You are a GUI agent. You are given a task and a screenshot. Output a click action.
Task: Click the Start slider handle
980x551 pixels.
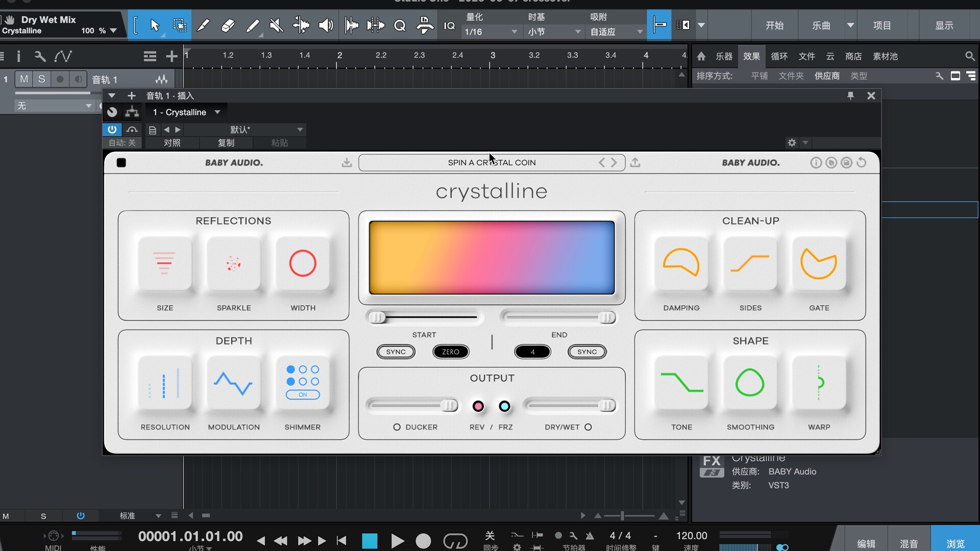pos(377,317)
